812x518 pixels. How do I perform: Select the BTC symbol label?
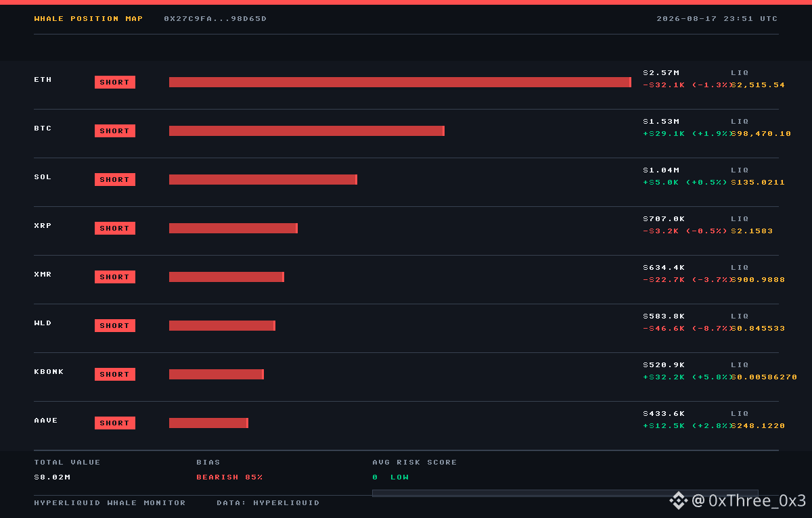pyautogui.click(x=43, y=128)
